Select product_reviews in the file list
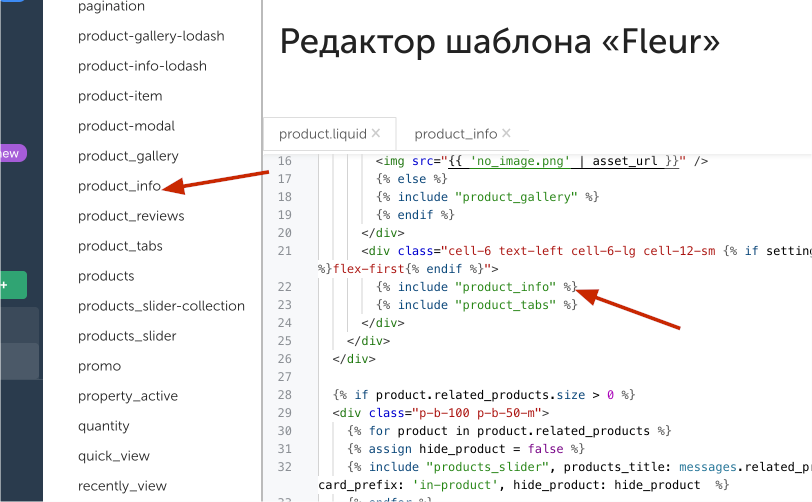 [x=131, y=216]
